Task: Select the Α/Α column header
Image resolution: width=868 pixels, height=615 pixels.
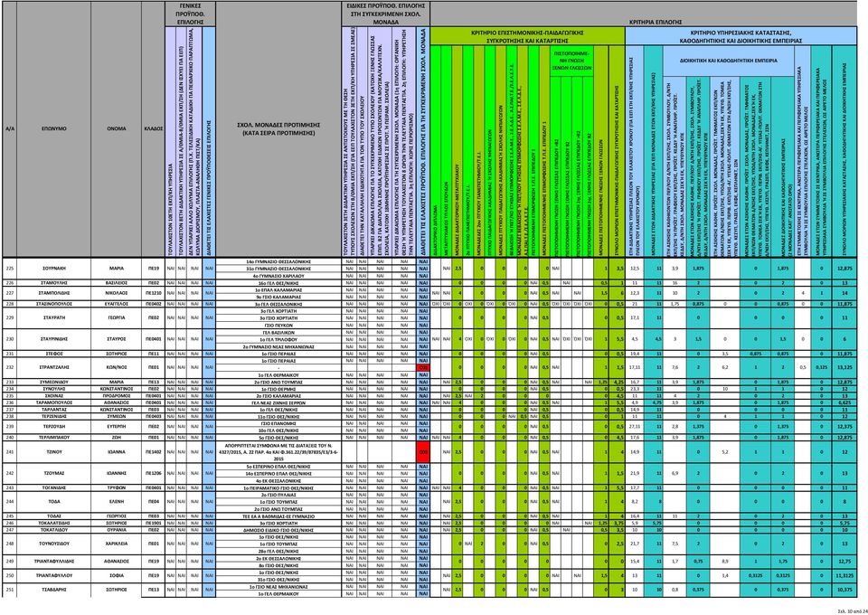Action: pos(8,128)
